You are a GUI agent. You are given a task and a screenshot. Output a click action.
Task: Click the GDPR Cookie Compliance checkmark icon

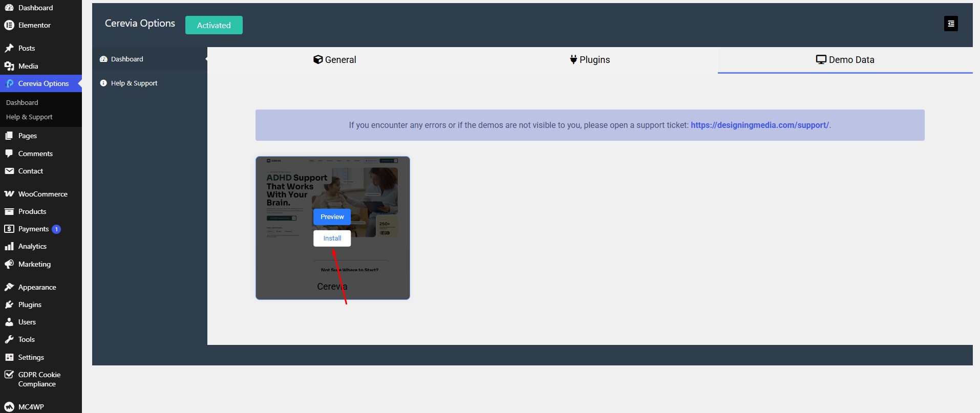pos(9,375)
